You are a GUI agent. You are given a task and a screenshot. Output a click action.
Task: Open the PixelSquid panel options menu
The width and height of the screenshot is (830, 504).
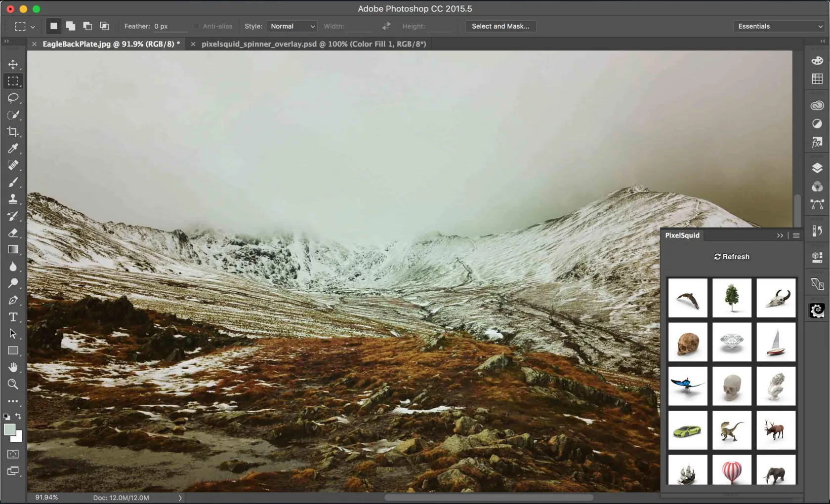[x=796, y=235]
